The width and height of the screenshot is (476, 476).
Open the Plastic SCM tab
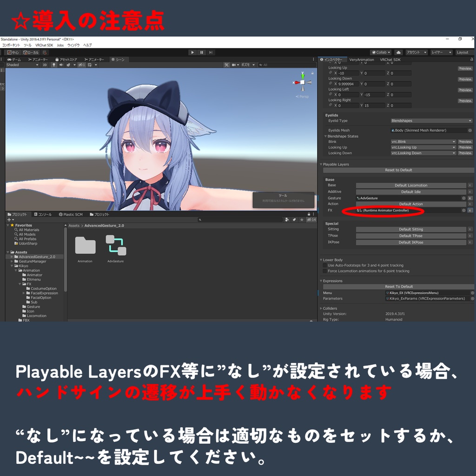click(71, 215)
